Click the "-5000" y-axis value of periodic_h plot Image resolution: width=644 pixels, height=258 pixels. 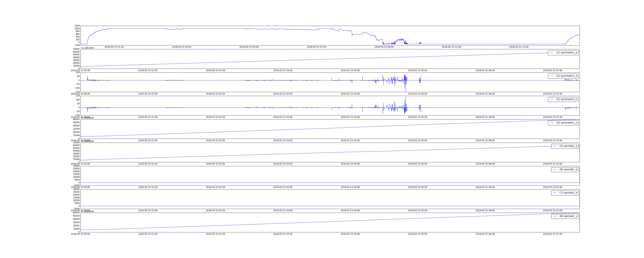76,209
